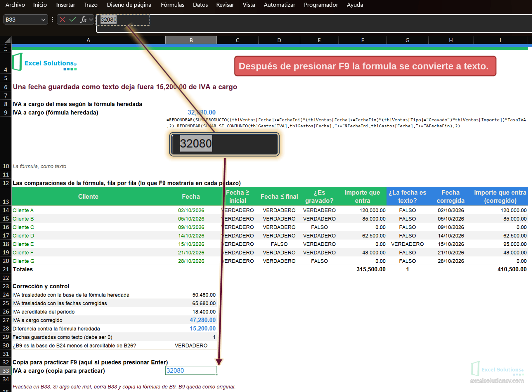Open the Fórmulas tab

pos(173,5)
